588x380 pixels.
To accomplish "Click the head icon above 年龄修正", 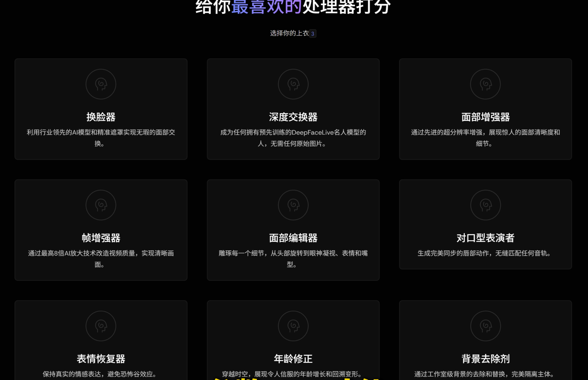I will click(293, 326).
